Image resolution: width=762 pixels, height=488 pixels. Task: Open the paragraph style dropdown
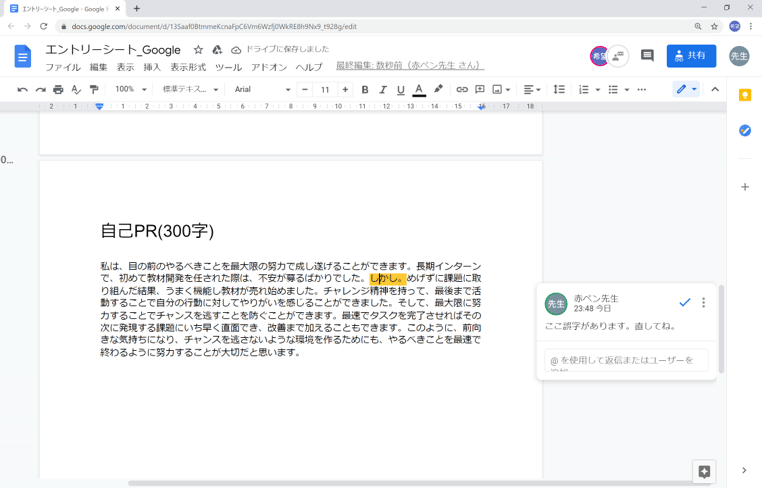click(x=190, y=89)
